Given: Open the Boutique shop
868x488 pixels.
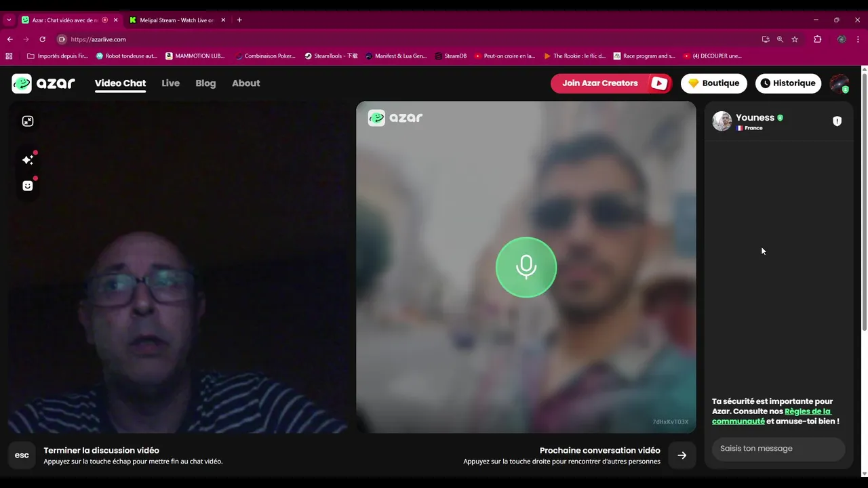Looking at the screenshot, I should [x=713, y=83].
